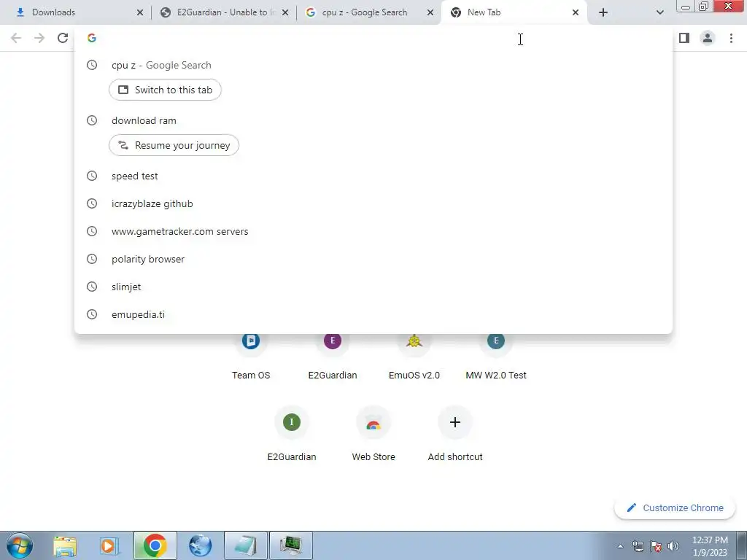The image size is (747, 560).
Task: Open the purple E2Guardian shortcut
Action: pos(333,356)
